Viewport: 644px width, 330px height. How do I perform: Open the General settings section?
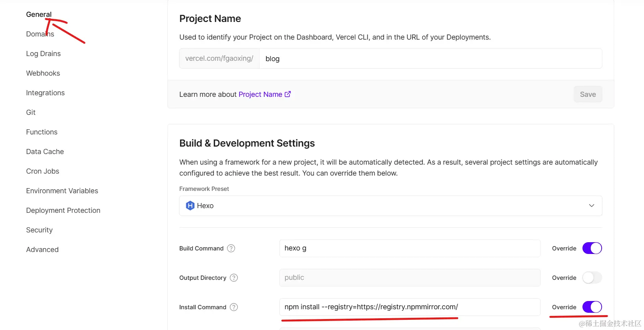click(39, 15)
